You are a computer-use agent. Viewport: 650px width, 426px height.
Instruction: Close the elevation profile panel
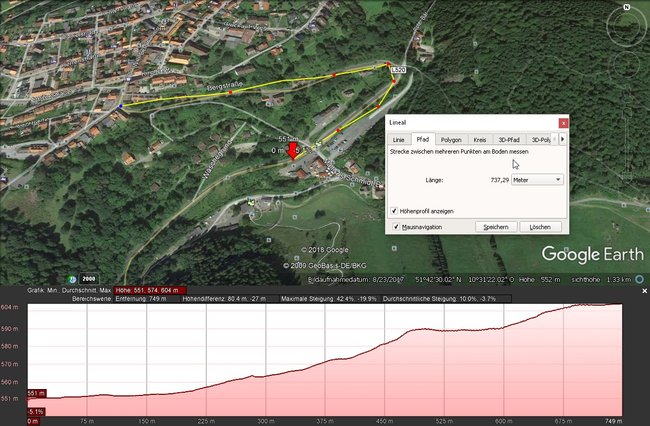644,291
